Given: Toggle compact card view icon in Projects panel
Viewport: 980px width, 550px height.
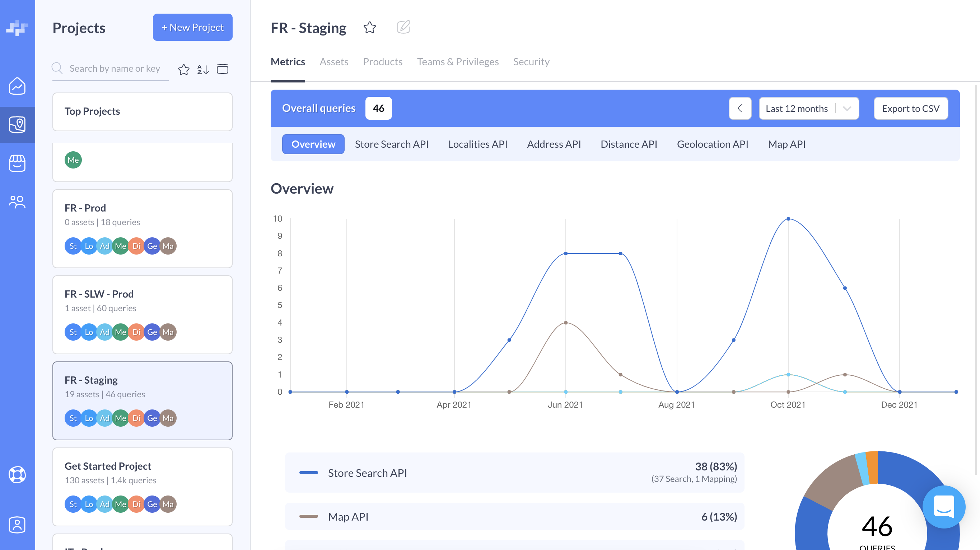Looking at the screenshot, I should tap(223, 69).
